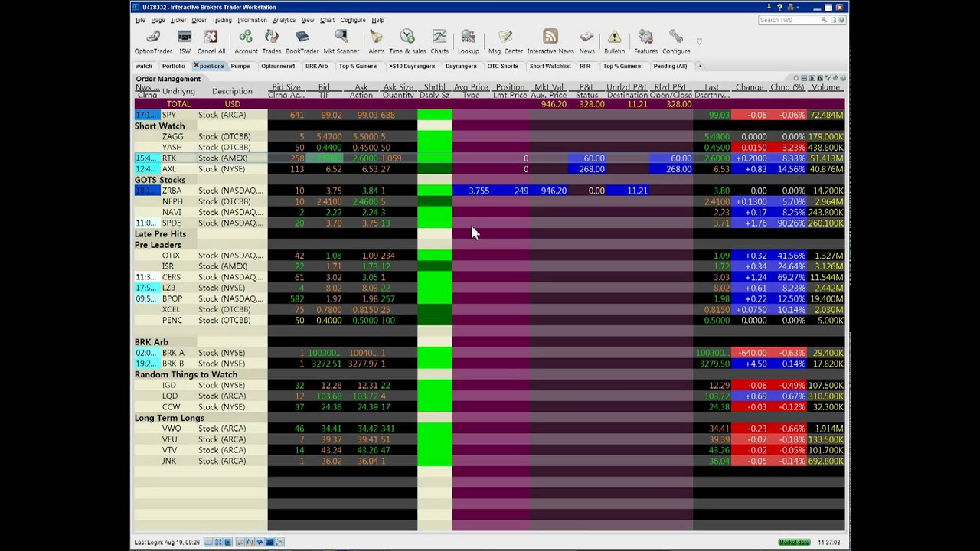Screen dimensions: 980x551
Task: Click the Avg Price column header
Action: [471, 87]
